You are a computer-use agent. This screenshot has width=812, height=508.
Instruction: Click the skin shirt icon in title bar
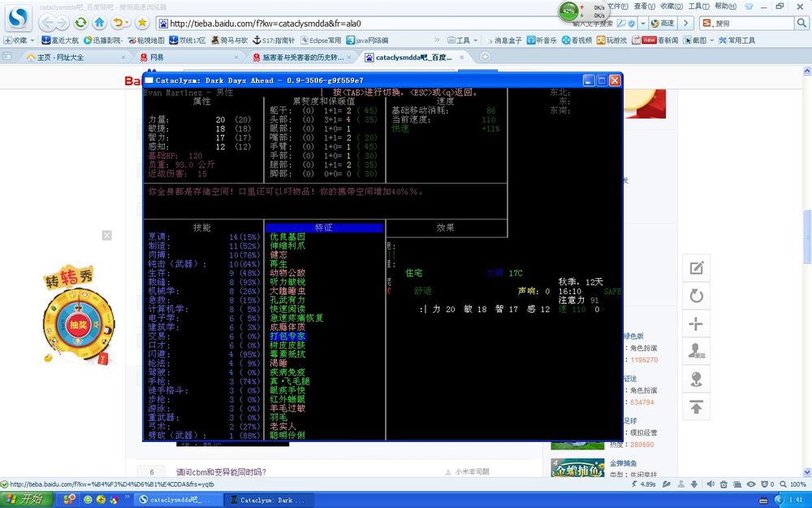749,7
